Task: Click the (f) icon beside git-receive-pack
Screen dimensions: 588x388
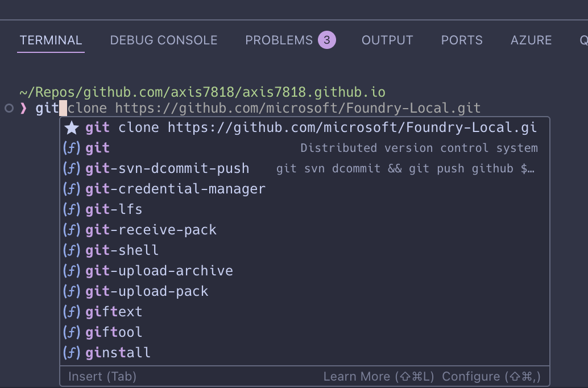Action: (x=72, y=230)
